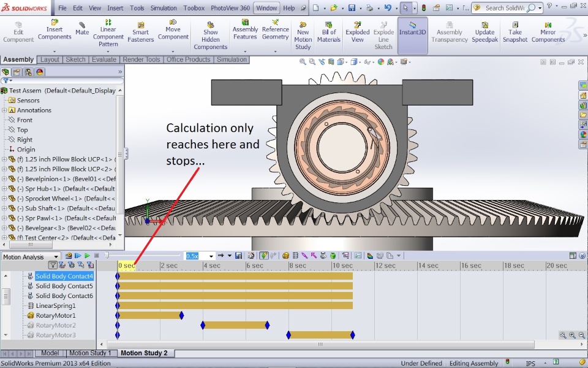
Task: Click Update Speedpak
Action: 484,32
